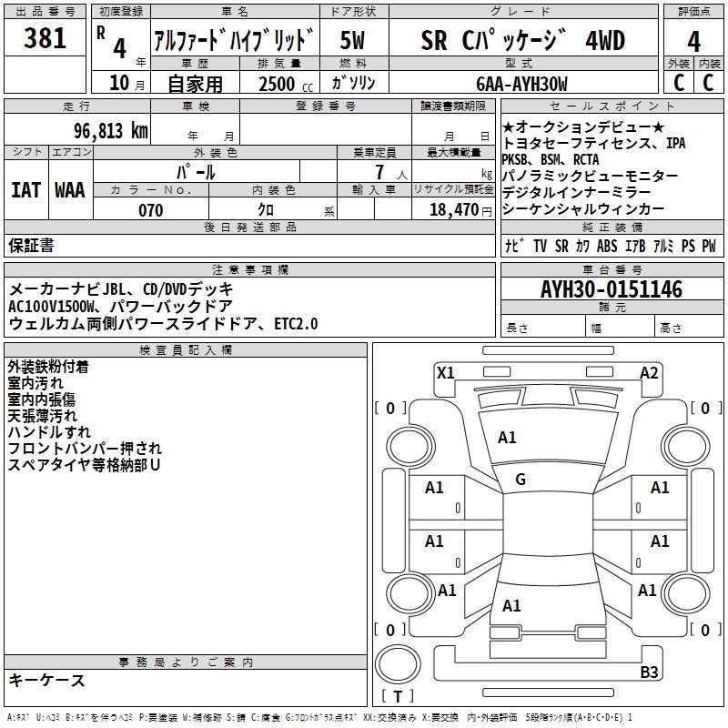The image size is (728, 728).
Task: Click the B3 mark below the car diagram
Action: 649,672
